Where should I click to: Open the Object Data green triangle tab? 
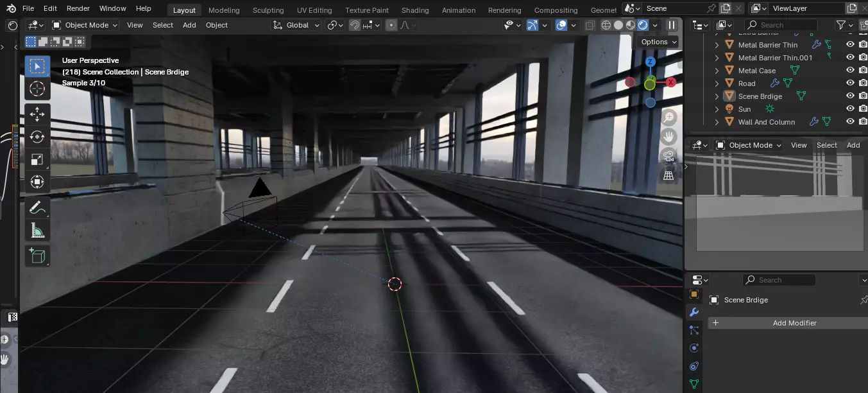[x=694, y=384]
